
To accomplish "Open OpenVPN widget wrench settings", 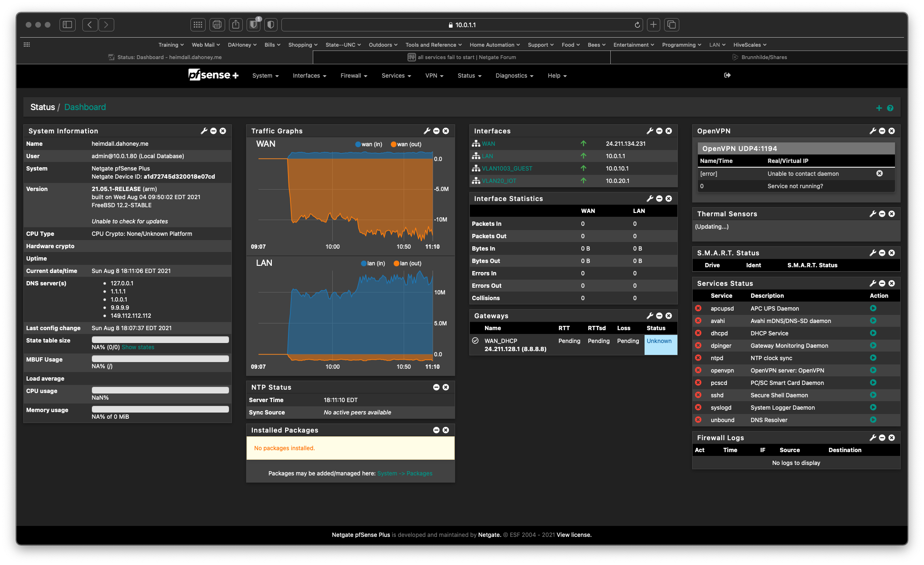I will coord(873,131).
